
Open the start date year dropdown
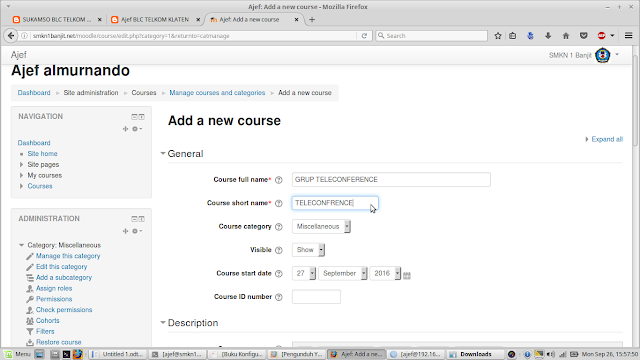pos(385,273)
